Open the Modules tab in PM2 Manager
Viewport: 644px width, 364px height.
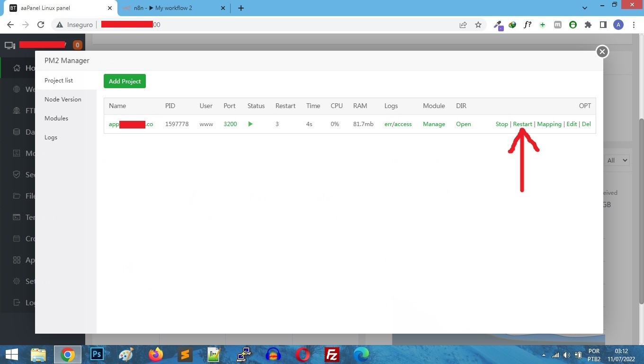[56, 118]
